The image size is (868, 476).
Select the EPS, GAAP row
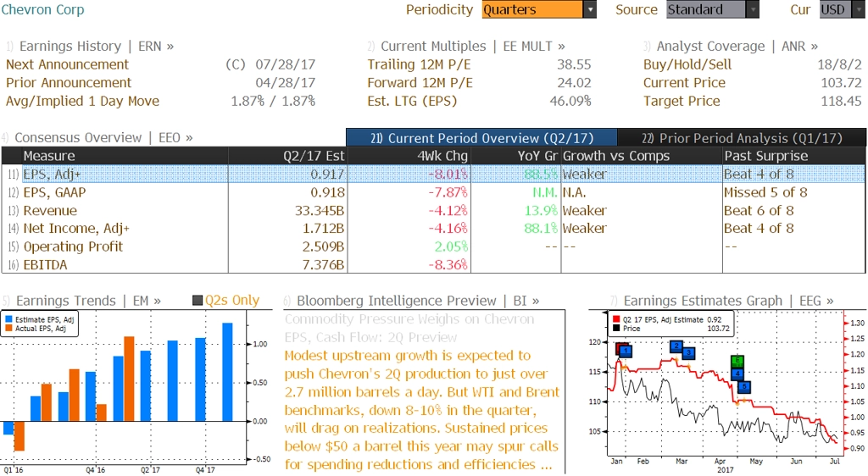[x=433, y=192]
